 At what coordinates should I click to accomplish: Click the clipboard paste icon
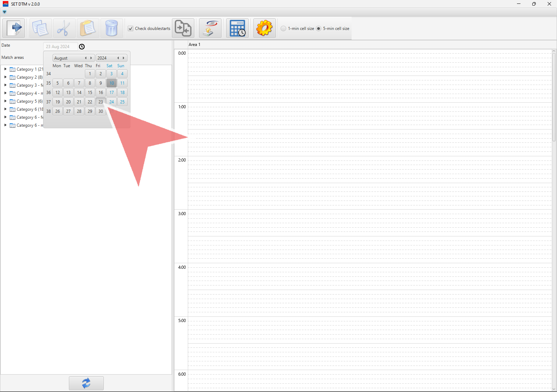pos(88,28)
